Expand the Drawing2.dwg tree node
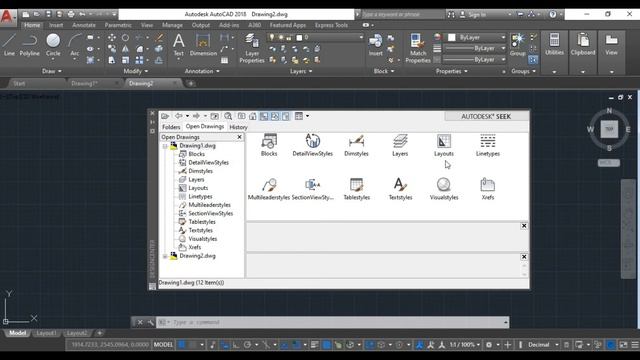This screenshot has height=360, width=640. click(165, 256)
